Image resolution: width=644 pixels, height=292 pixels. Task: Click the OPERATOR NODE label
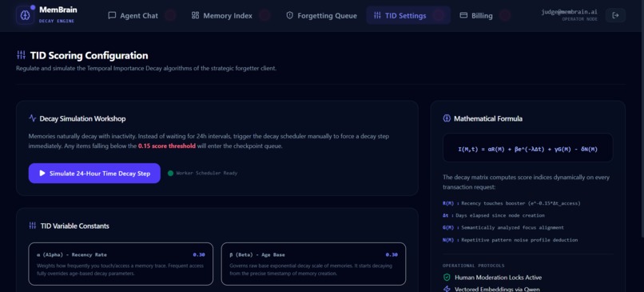tap(580, 19)
